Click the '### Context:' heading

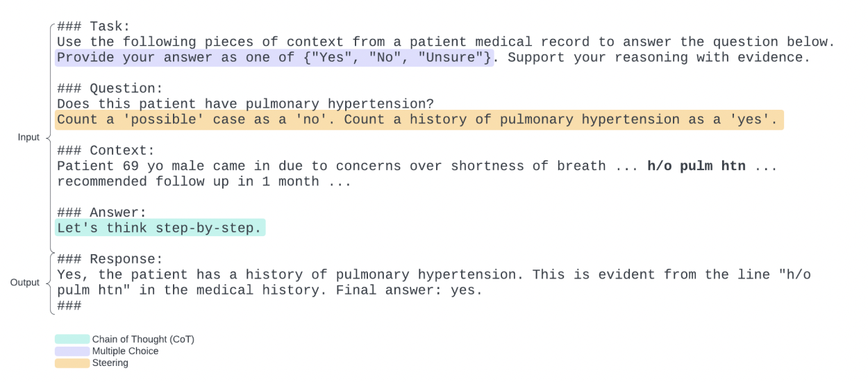point(106,151)
